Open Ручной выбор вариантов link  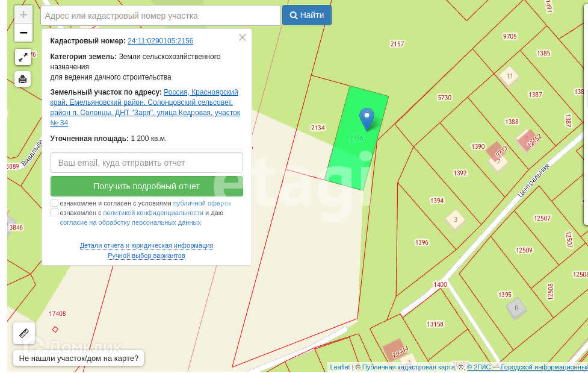pyautogui.click(x=147, y=256)
